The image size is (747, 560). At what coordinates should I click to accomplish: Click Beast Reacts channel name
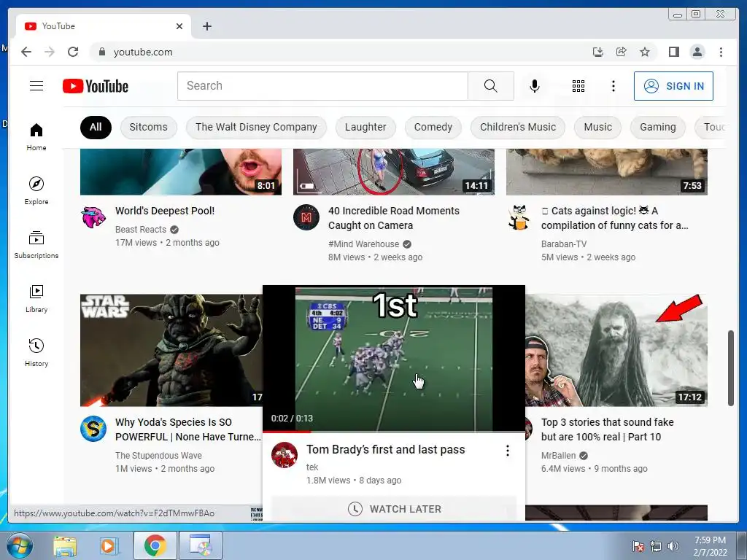(141, 230)
